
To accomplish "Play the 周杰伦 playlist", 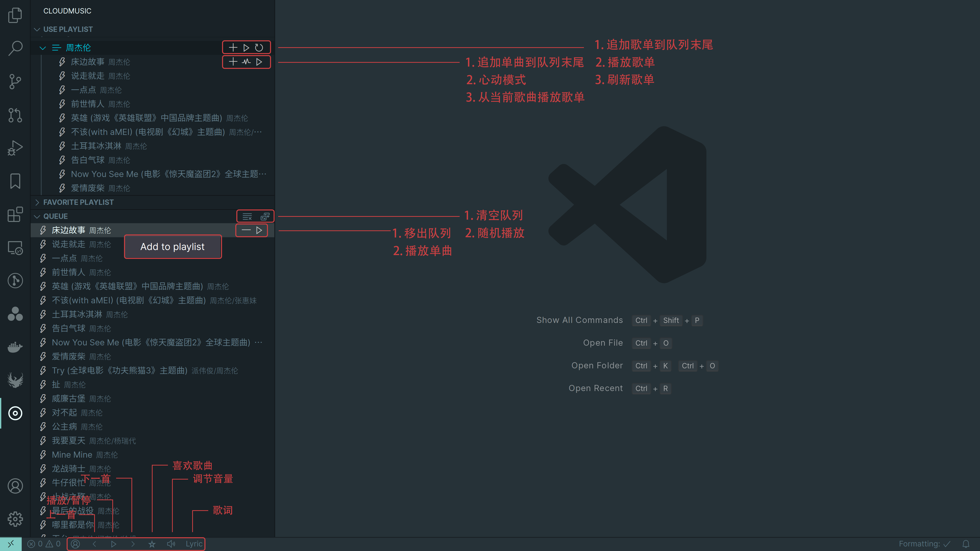I will pos(246,47).
